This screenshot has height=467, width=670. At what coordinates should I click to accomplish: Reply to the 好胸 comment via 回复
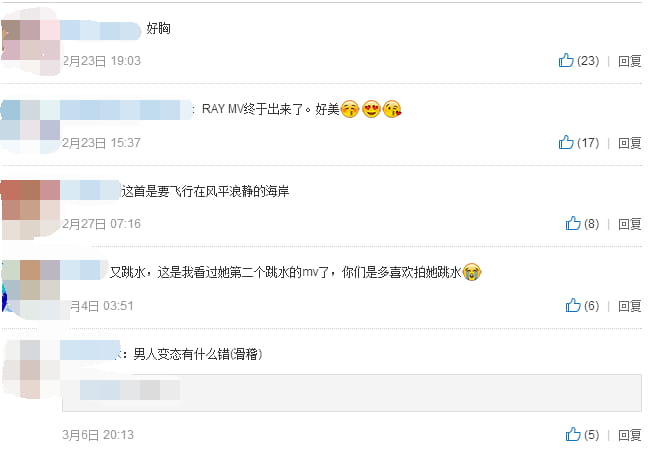[629, 61]
